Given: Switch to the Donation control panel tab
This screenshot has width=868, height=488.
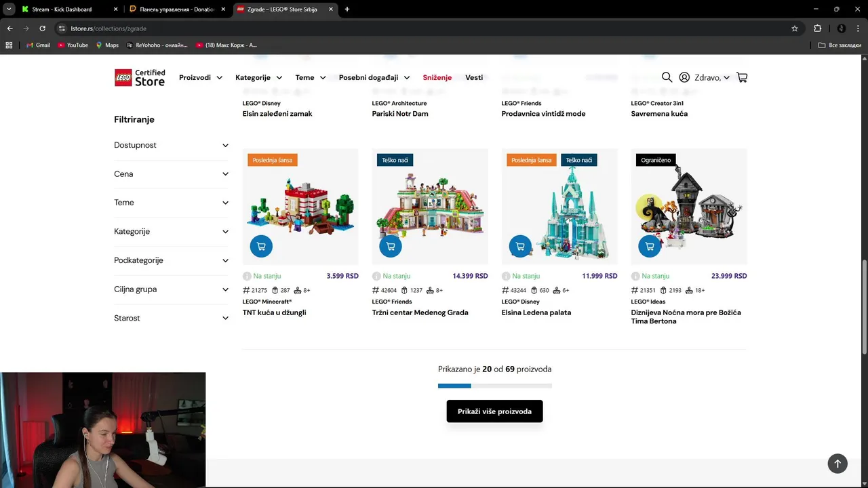Looking at the screenshot, I should coord(178,9).
